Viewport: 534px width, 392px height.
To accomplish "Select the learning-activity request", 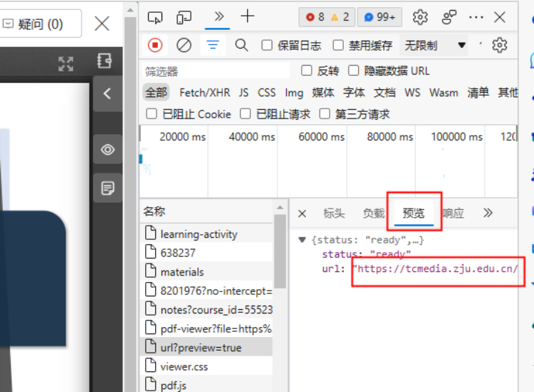I will (x=206, y=233).
